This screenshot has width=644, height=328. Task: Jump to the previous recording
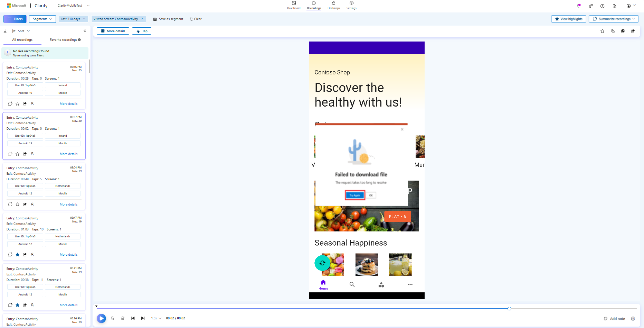pyautogui.click(x=133, y=318)
